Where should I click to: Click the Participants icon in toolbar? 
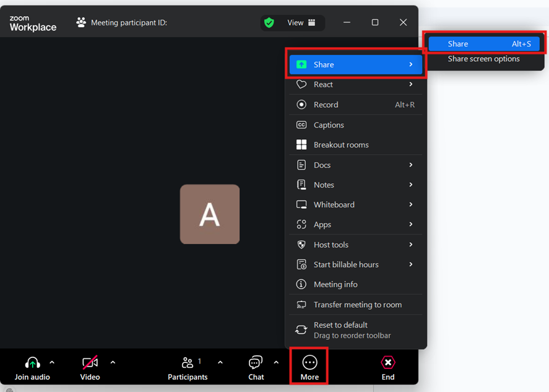coord(188,363)
